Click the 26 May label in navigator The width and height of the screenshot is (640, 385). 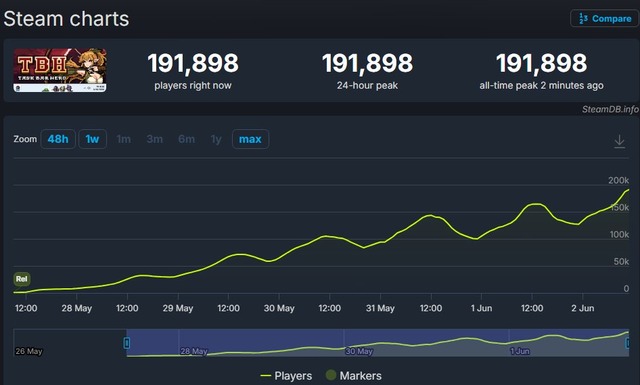tap(29, 351)
